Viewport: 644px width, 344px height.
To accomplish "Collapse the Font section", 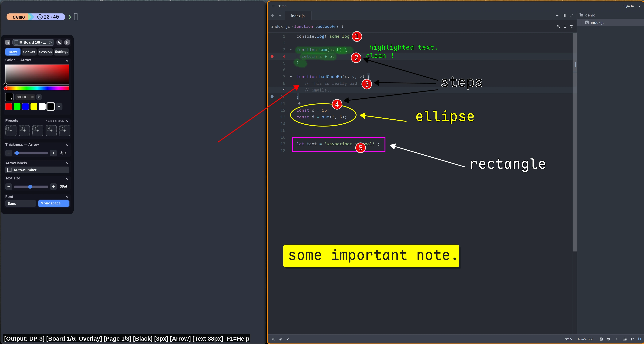I will pos(67,197).
